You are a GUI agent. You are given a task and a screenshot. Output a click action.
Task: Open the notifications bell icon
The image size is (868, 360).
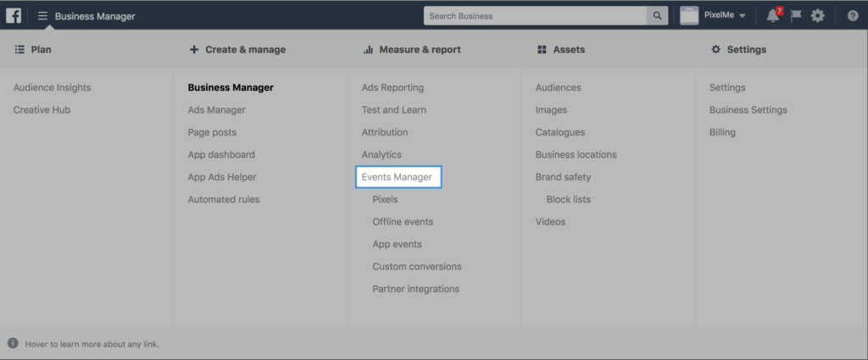pos(772,16)
